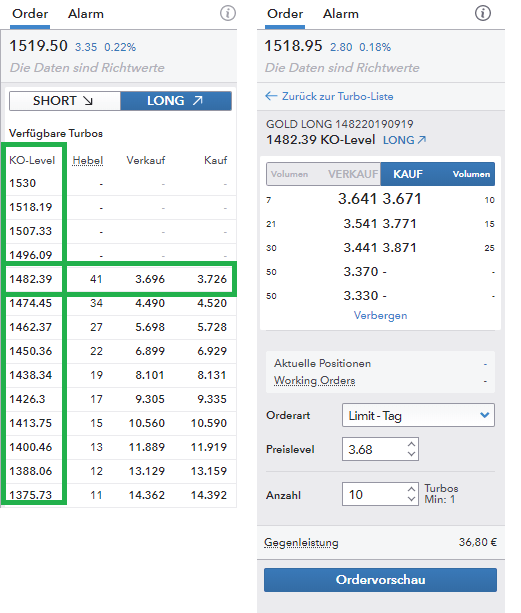Click order book ask price 3.671
Image resolution: width=521 pixels, height=613 pixels.
click(x=402, y=199)
